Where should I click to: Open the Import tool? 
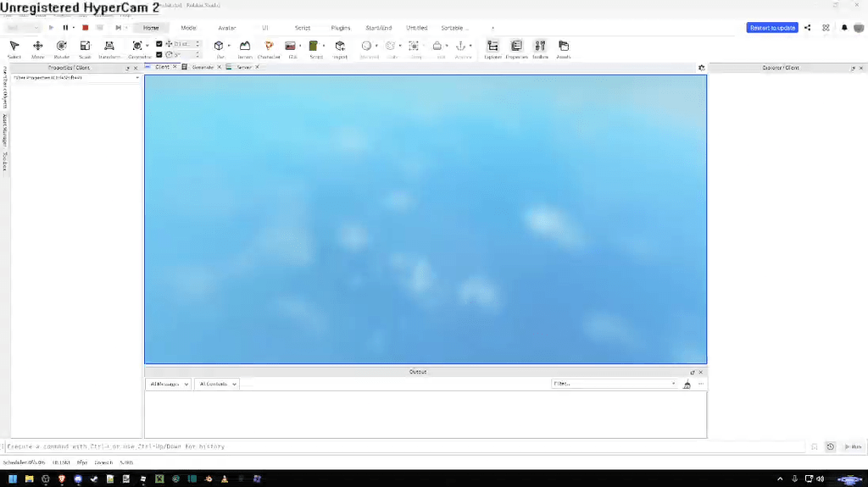point(340,49)
